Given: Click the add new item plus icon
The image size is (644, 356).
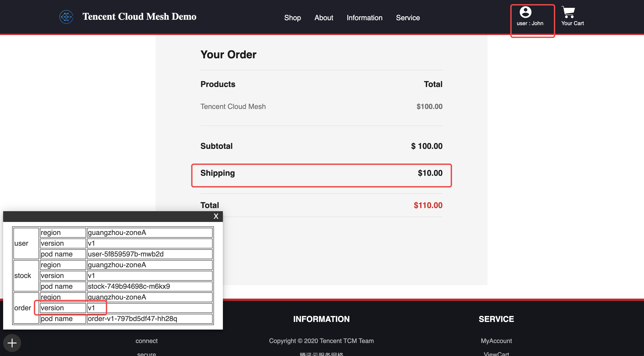Looking at the screenshot, I should pyautogui.click(x=12, y=343).
